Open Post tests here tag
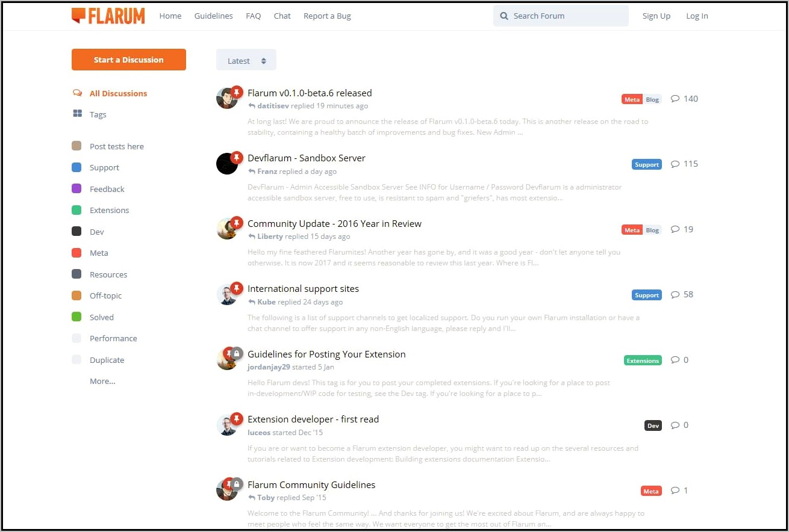This screenshot has width=789, height=532. pyautogui.click(x=117, y=146)
